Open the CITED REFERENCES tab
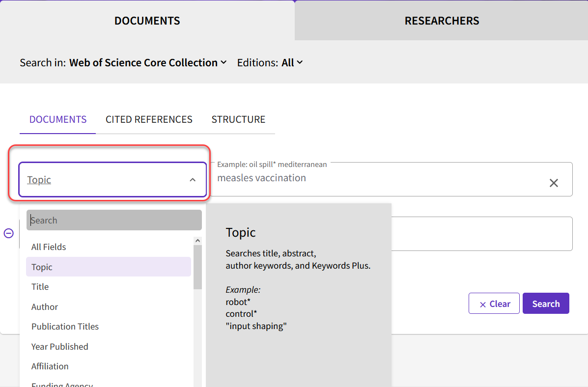 [149, 120]
